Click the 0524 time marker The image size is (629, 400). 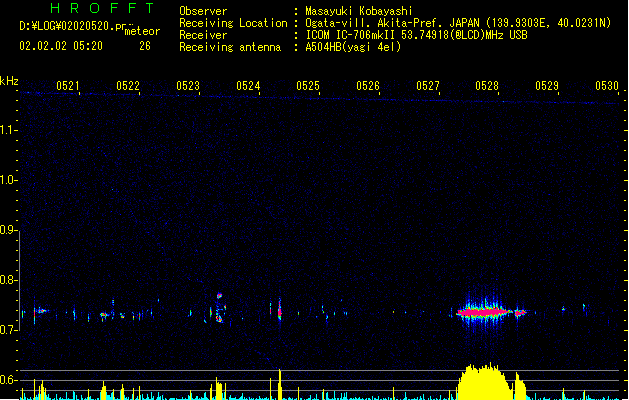pos(248,86)
